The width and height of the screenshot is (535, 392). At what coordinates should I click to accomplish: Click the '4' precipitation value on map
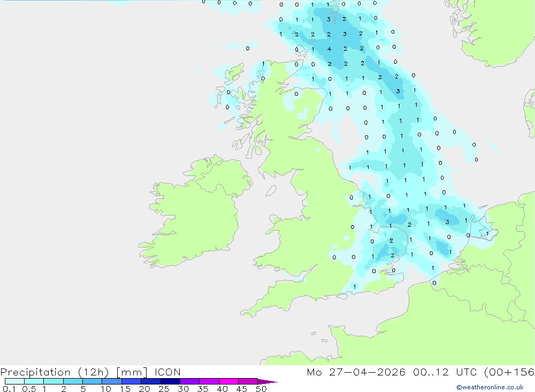329,49
